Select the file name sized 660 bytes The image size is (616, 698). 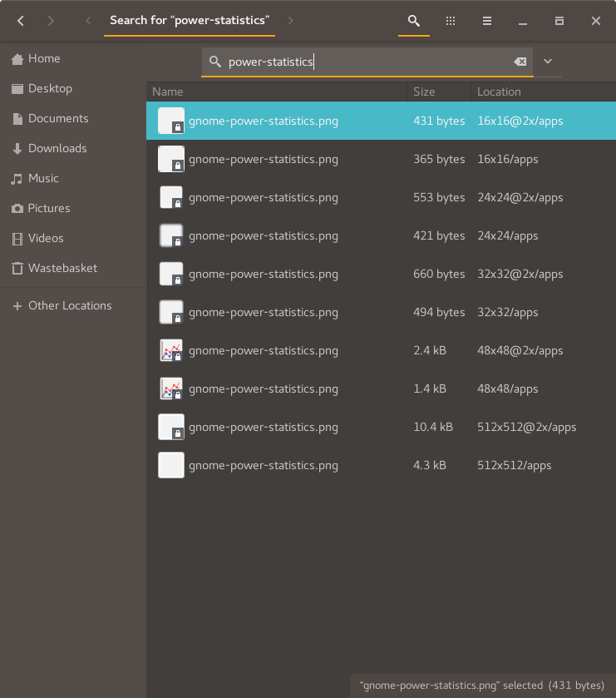264,275
